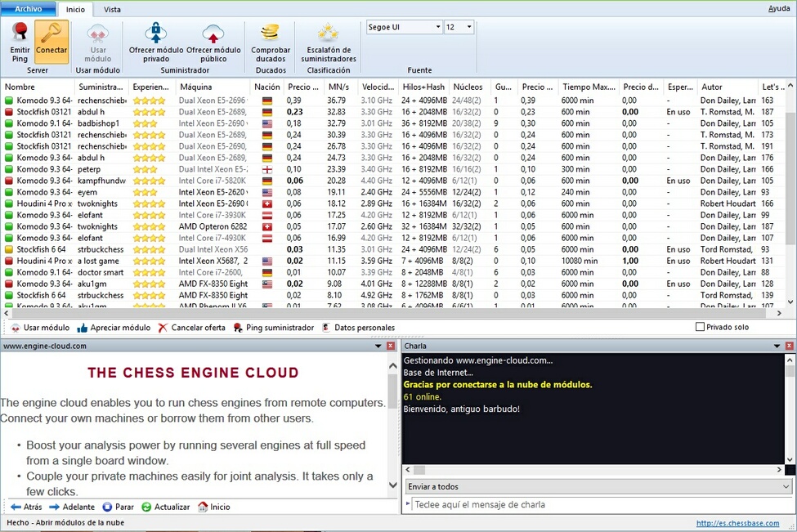Close the Charla panel
This screenshot has width=797, height=532.
[x=790, y=346]
